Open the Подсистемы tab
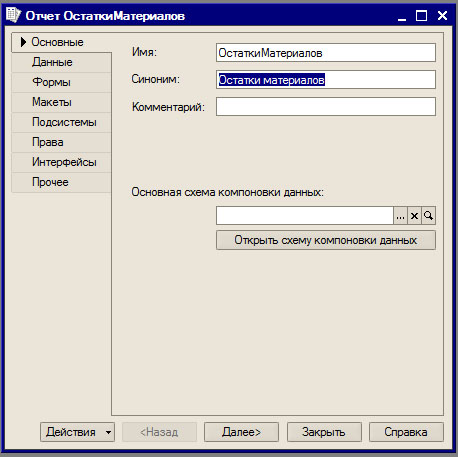The height and width of the screenshot is (457, 458). tap(61, 122)
